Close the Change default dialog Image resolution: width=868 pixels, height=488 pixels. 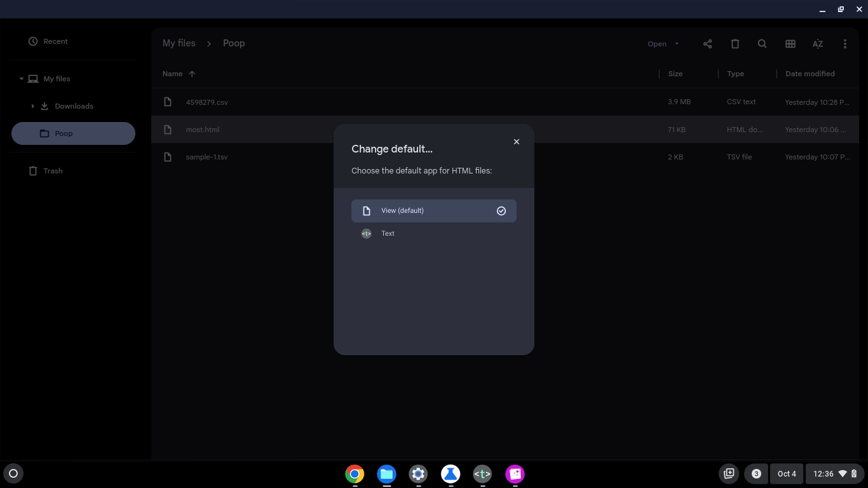(517, 142)
